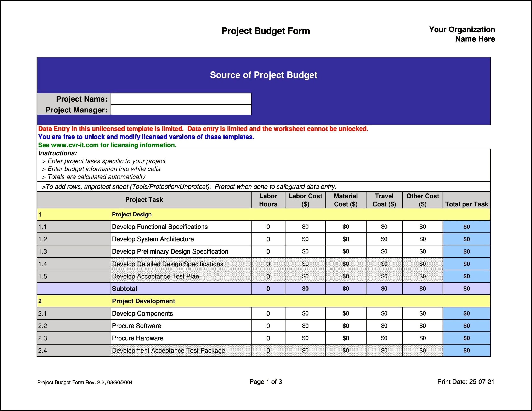The width and height of the screenshot is (532, 411).
Task: Click the blue licensed versions notice
Action: click(146, 137)
